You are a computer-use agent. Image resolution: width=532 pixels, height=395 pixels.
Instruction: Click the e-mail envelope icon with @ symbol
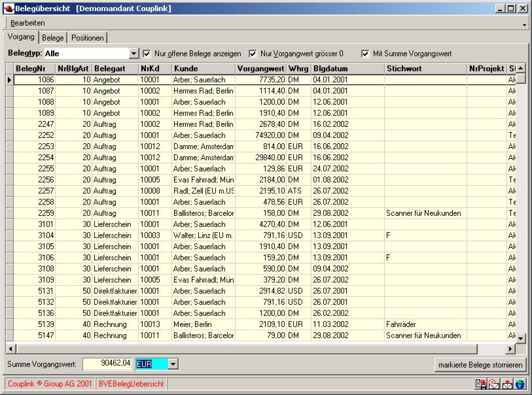tap(494, 384)
